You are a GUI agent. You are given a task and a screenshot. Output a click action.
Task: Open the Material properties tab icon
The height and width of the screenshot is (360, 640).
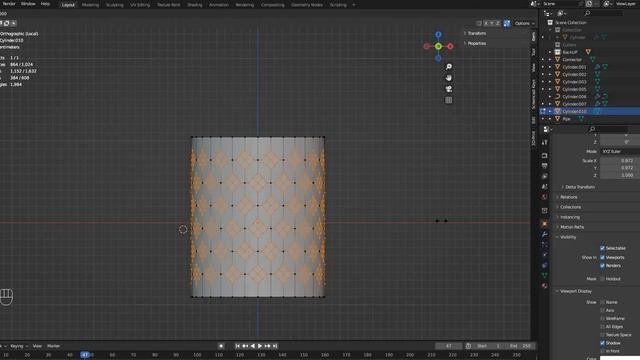pos(544,286)
